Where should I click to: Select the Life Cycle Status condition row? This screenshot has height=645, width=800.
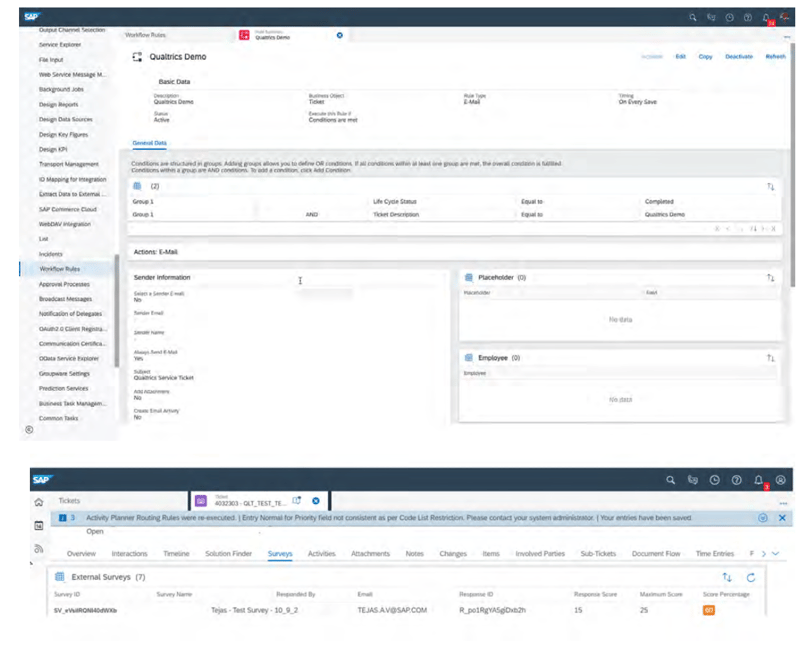pos(454,202)
